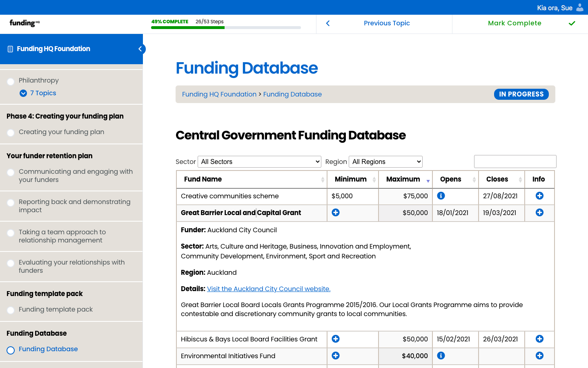Click the back chevron beside Previous Topic
Viewport: 588px width, 368px height.
point(328,23)
